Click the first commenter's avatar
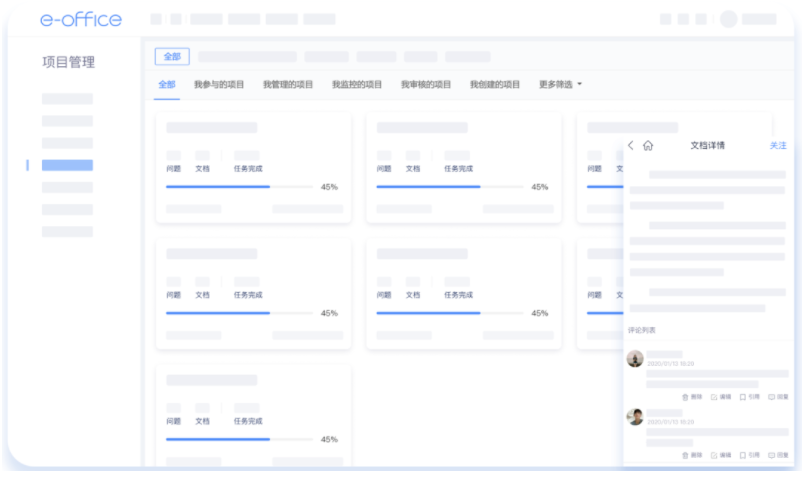The width and height of the screenshot is (802, 481). [x=635, y=359]
